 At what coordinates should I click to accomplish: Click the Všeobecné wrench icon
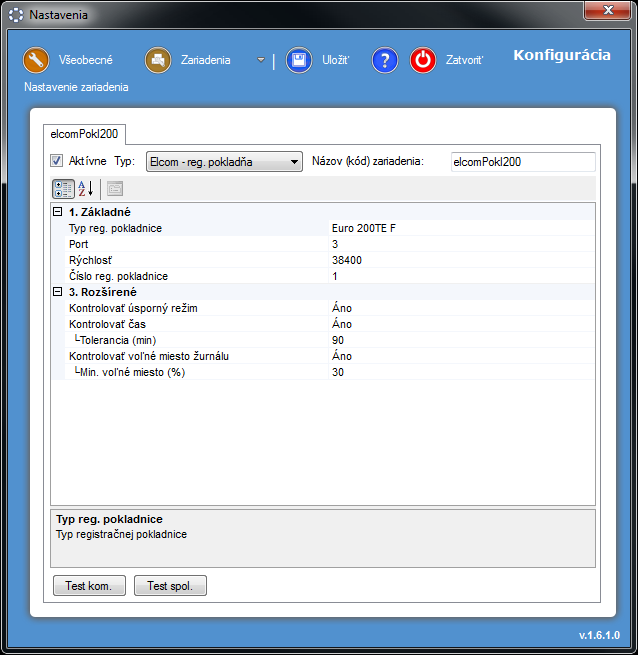pyautogui.click(x=36, y=60)
